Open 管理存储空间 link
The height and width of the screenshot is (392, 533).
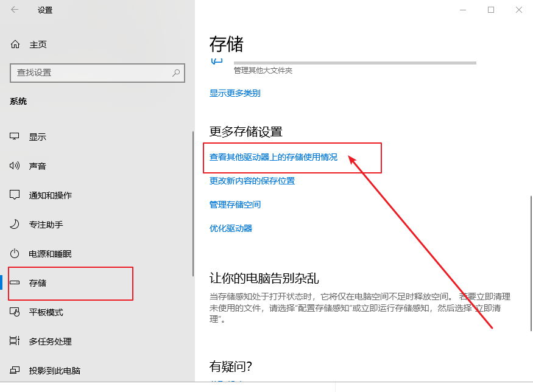(235, 204)
